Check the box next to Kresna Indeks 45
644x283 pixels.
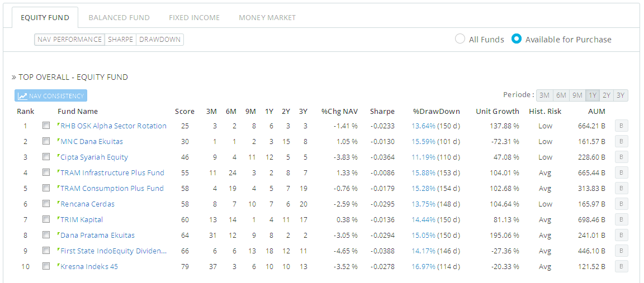click(46, 267)
